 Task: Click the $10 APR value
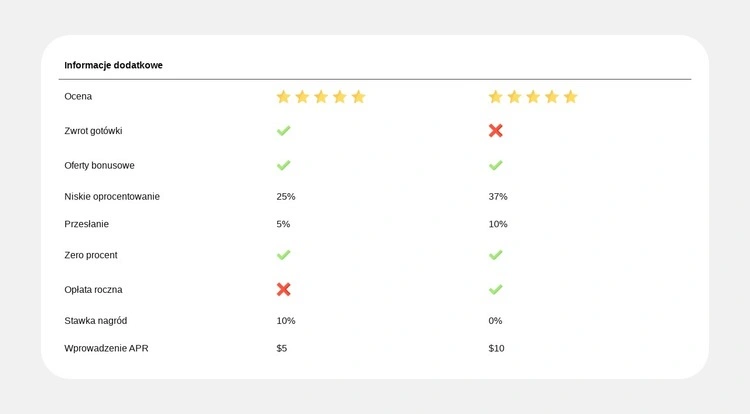pos(497,348)
